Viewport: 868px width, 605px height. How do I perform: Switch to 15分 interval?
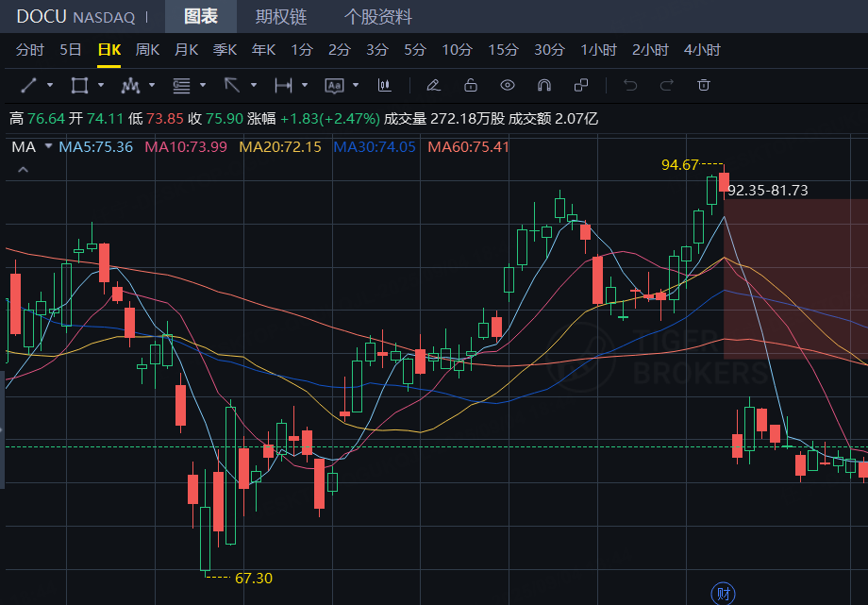coord(503,50)
